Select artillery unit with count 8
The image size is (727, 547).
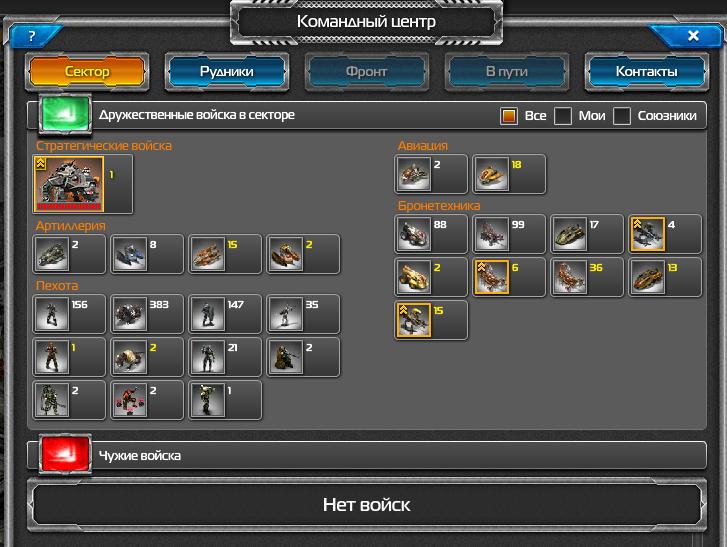tap(147, 254)
